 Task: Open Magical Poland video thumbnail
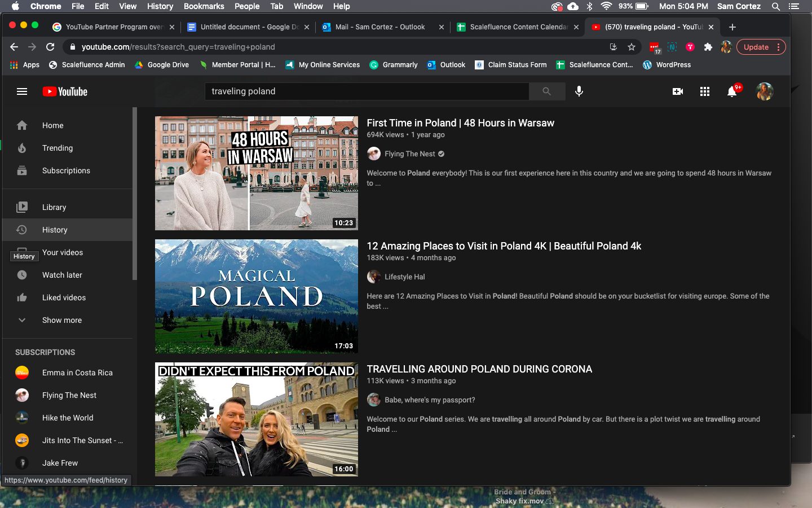[257, 296]
